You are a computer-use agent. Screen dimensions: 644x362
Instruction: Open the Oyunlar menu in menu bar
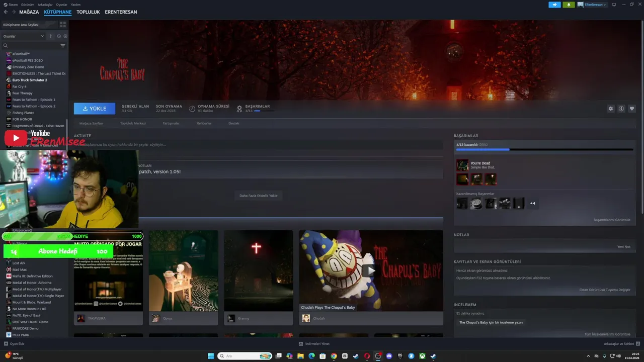coord(61,5)
